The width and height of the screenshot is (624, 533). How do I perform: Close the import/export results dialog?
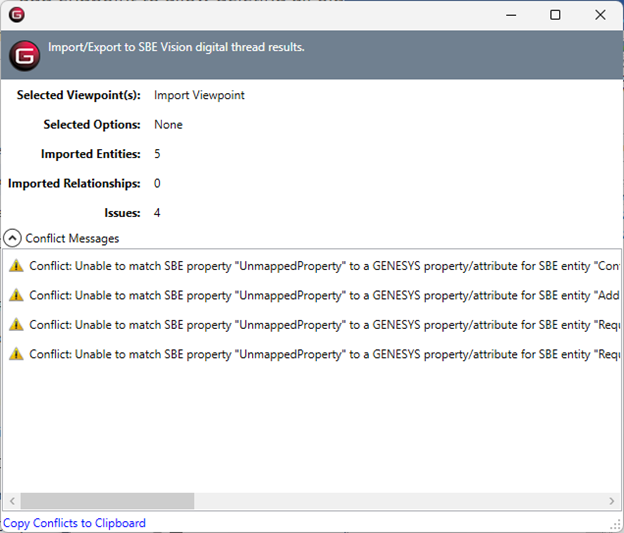click(600, 15)
